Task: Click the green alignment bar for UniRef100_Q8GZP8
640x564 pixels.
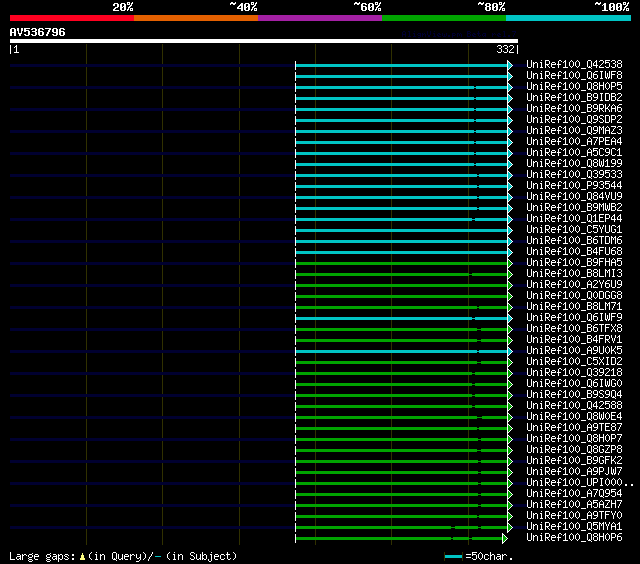Action: coord(400,449)
